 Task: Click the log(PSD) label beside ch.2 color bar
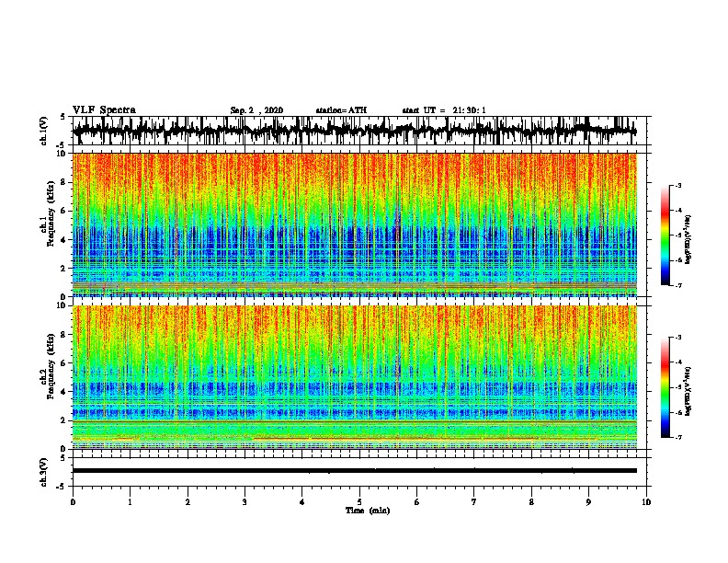pos(688,391)
